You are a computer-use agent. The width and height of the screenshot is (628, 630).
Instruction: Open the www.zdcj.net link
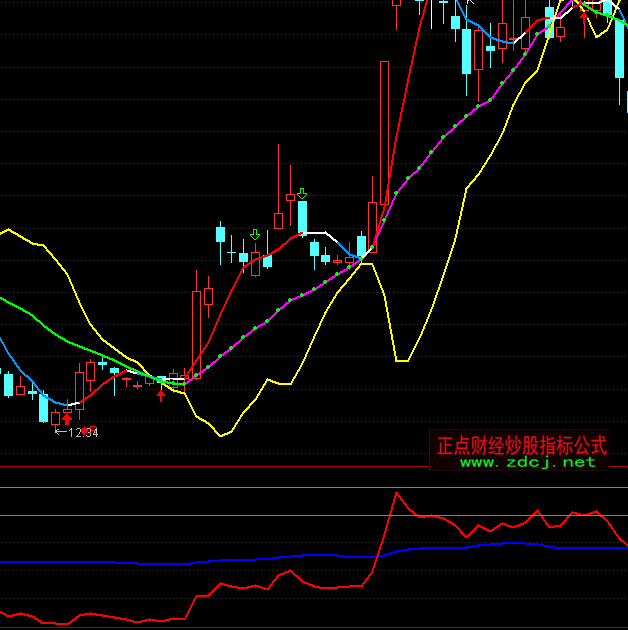pos(527,462)
